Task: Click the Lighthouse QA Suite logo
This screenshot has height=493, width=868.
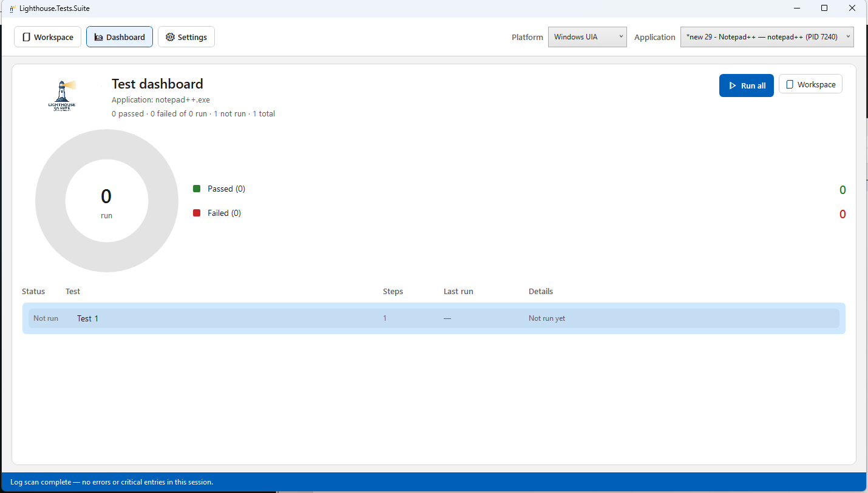Action: 62,95
